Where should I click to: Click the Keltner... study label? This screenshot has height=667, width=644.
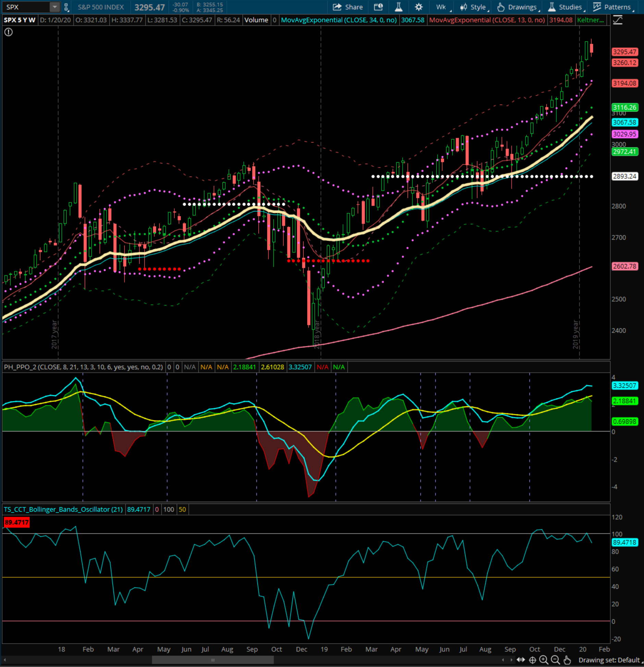(x=590, y=20)
